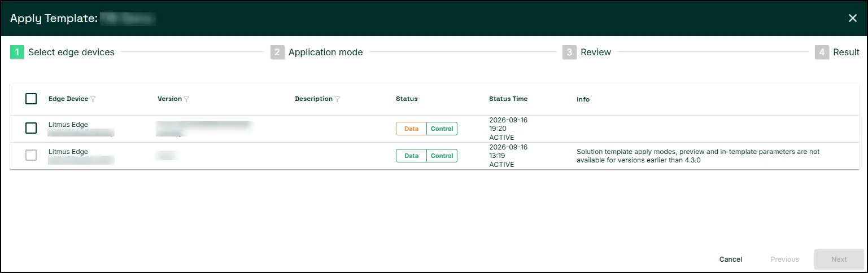Click the Apply Template dialog title
868x273 pixels.
click(83, 19)
